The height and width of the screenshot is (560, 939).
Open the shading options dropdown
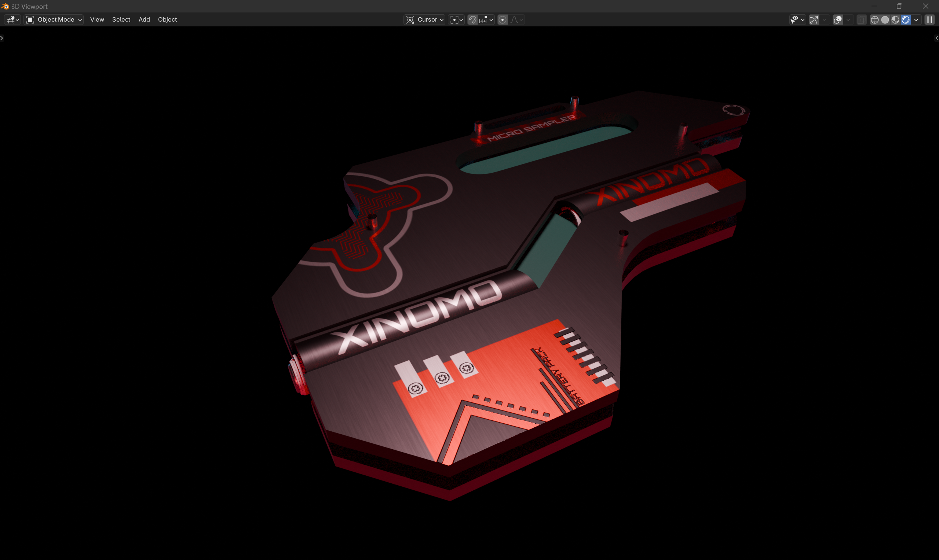point(916,20)
